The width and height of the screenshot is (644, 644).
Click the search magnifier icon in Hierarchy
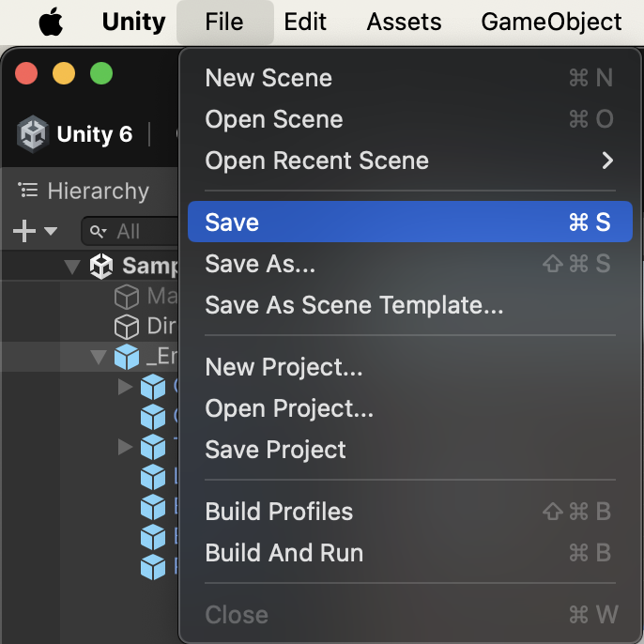(98, 232)
